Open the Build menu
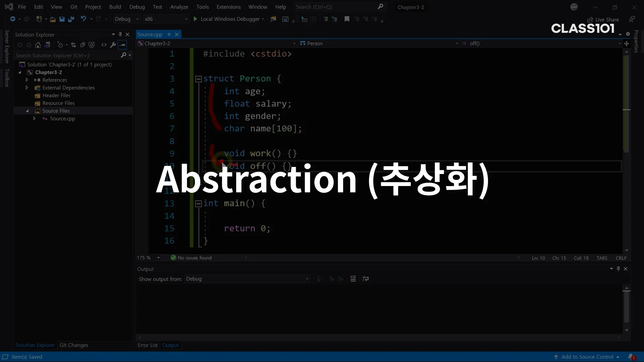The image size is (644, 362). click(x=115, y=7)
